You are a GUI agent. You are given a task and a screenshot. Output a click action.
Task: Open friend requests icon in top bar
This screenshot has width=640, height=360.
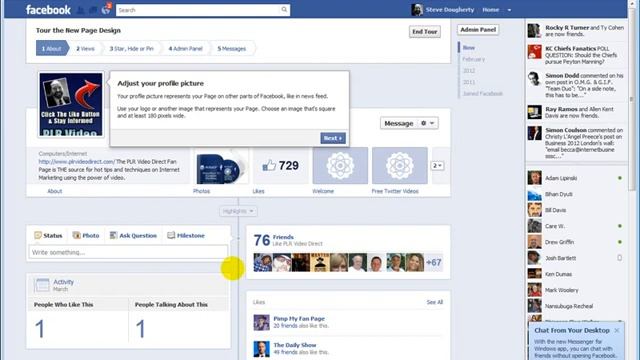point(81,10)
